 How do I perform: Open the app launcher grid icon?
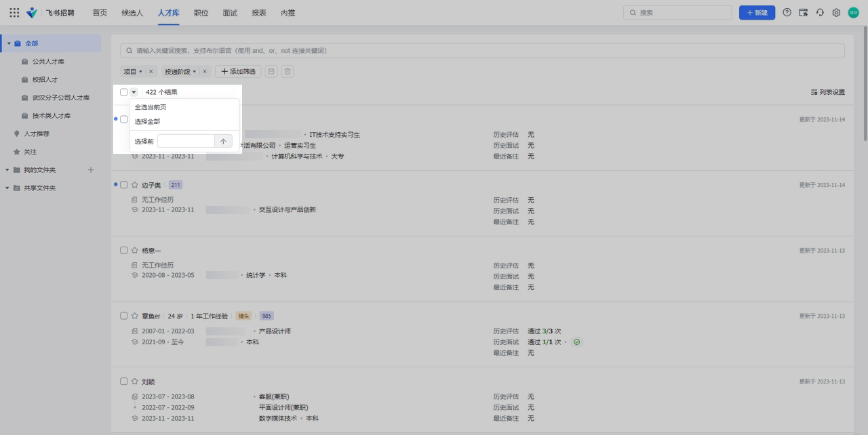click(x=14, y=13)
